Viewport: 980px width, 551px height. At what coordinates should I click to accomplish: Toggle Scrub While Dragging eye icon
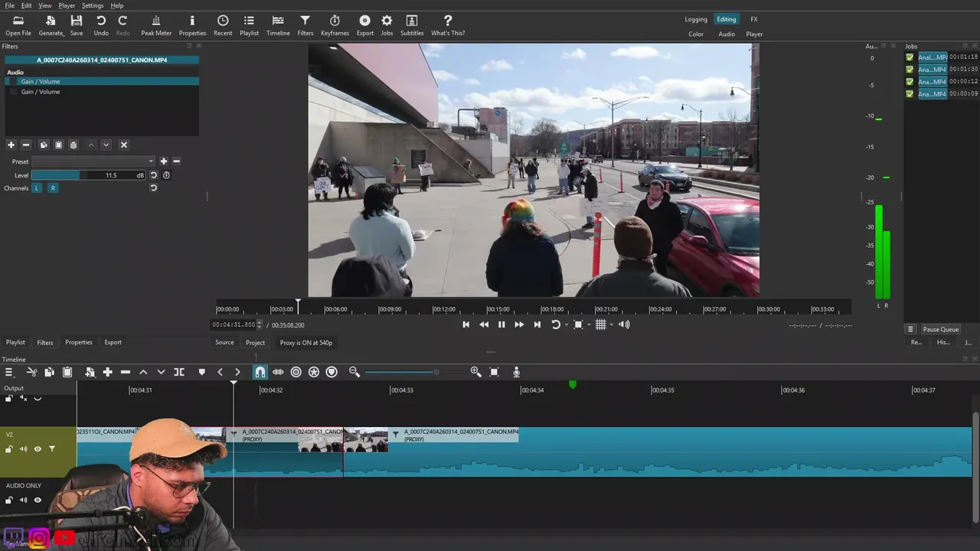point(278,372)
